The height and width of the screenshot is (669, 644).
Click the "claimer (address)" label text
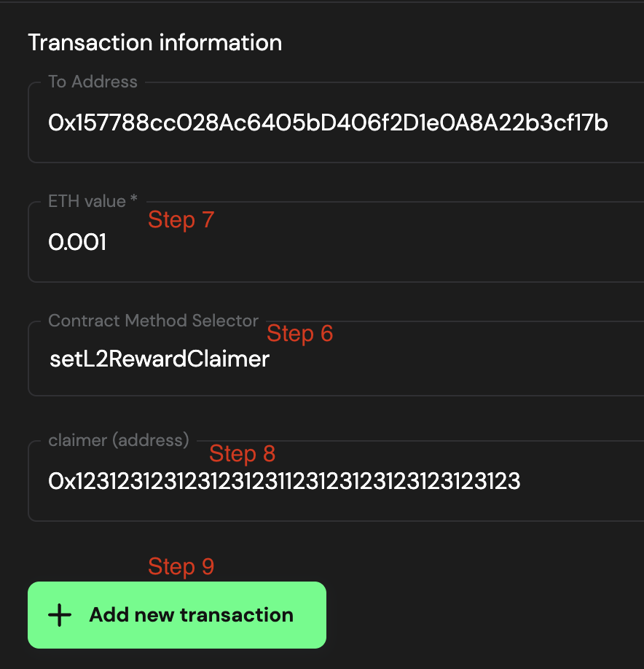[119, 440]
